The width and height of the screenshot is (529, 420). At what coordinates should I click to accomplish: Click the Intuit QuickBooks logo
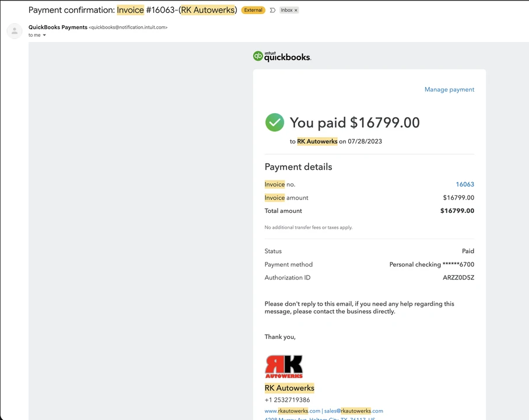pyautogui.click(x=282, y=57)
